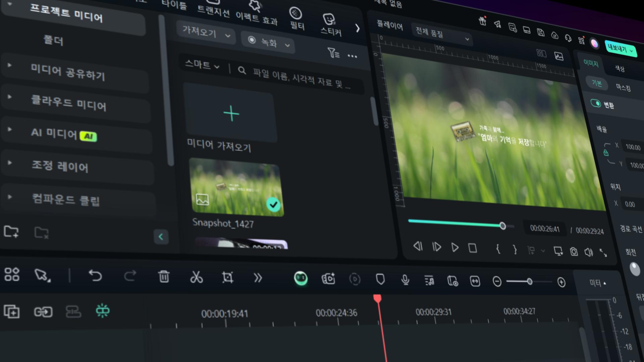Screen dimensions: 644x362
Task: Switch to the 색상 tab
Action: pyautogui.click(x=620, y=69)
